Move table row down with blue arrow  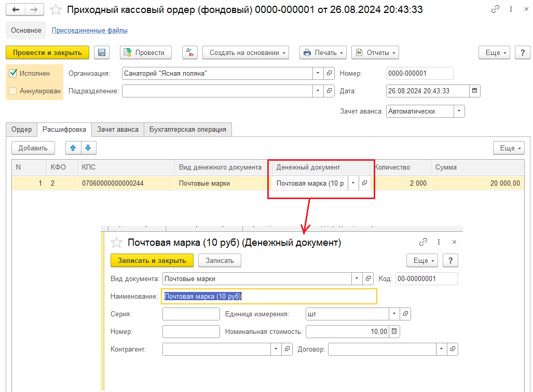[88, 148]
